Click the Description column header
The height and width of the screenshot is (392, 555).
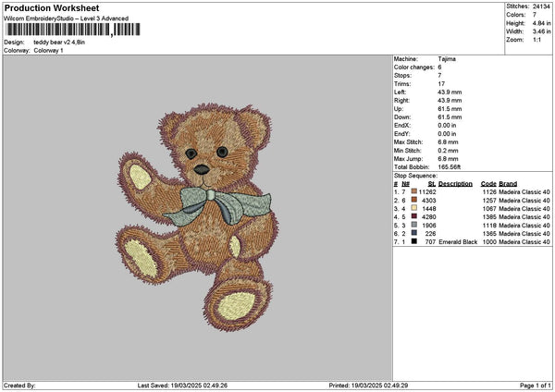(455, 183)
